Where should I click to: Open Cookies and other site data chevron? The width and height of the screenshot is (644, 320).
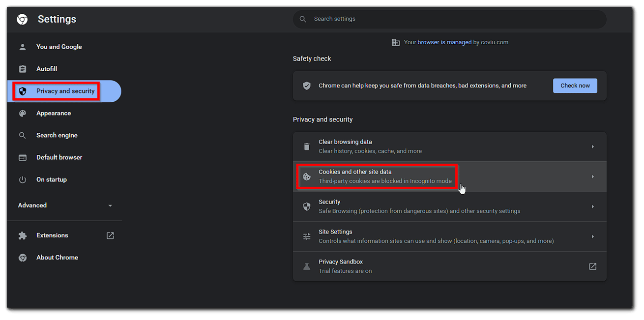[x=592, y=176]
